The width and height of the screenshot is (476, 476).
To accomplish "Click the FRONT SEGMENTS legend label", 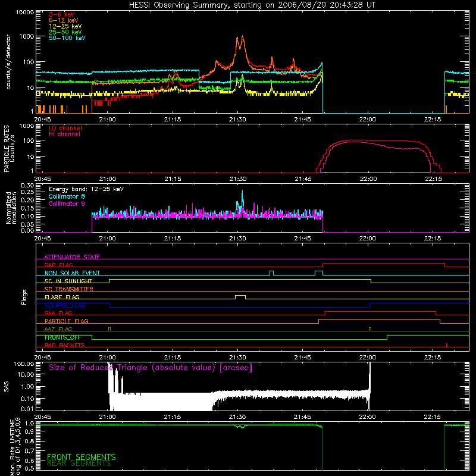I will pos(82,457).
